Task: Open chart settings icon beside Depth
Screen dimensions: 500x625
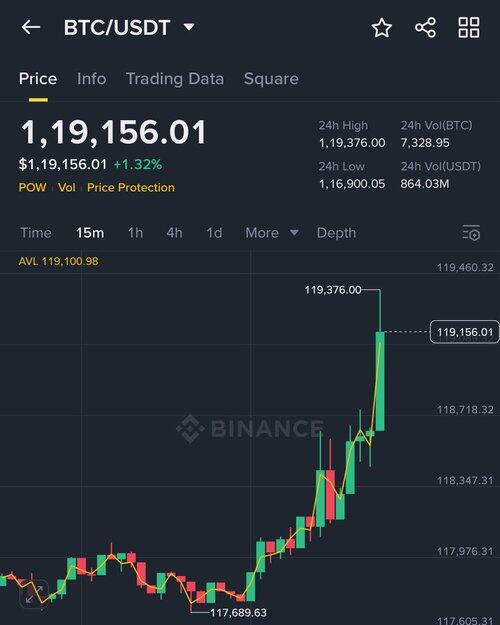Action: click(x=471, y=233)
